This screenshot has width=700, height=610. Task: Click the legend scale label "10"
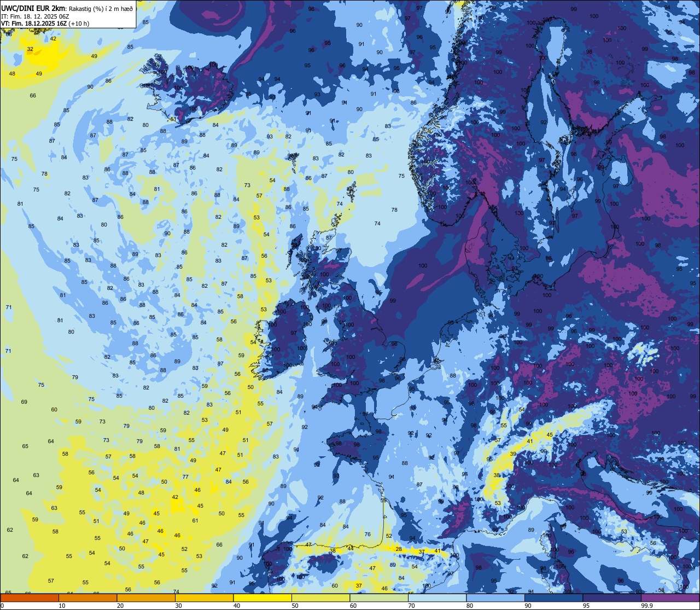tap(62, 606)
